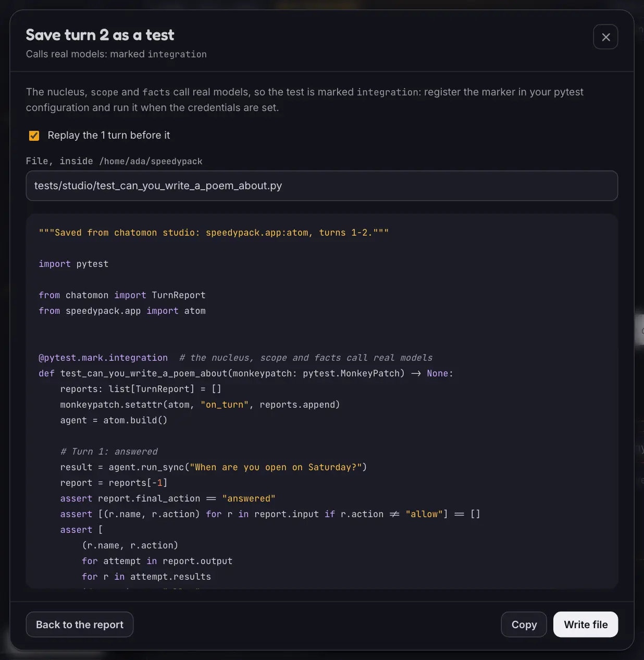
Task: Click the monkeypatch.setattr code line
Action: (200, 405)
